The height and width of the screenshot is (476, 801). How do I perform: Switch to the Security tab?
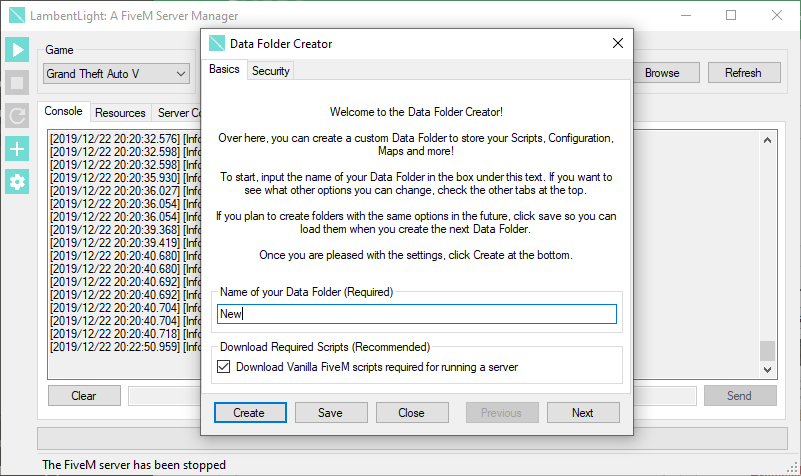click(270, 71)
